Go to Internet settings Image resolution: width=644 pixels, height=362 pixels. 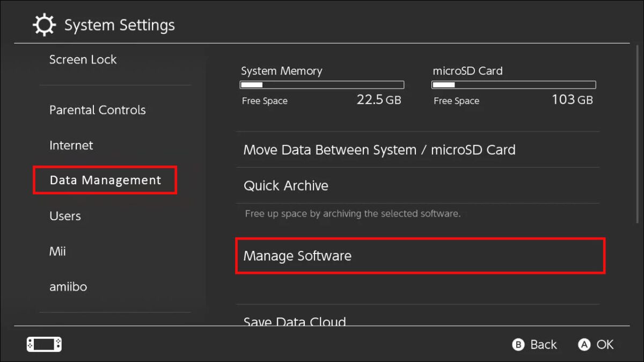coord(71,146)
